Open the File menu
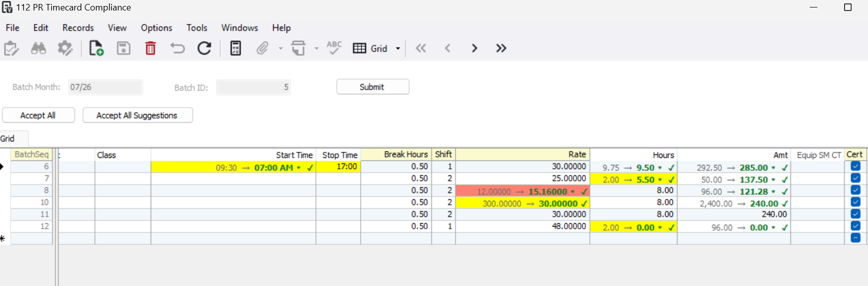 point(12,28)
